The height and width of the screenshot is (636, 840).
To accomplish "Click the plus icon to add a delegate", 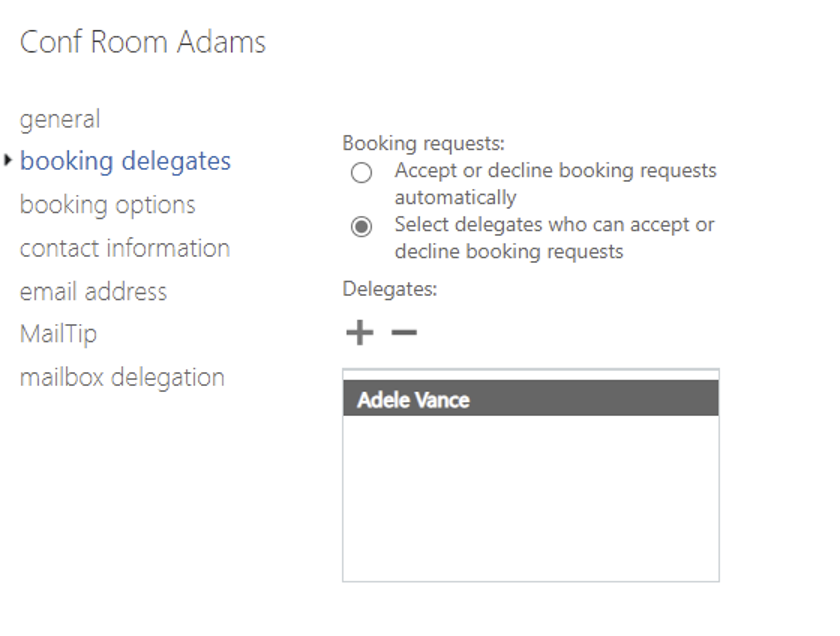I will pos(358,331).
